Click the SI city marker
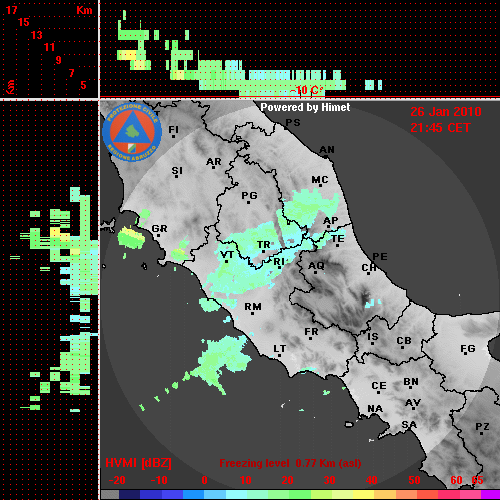The width and height of the screenshot is (500, 500). [x=177, y=176]
